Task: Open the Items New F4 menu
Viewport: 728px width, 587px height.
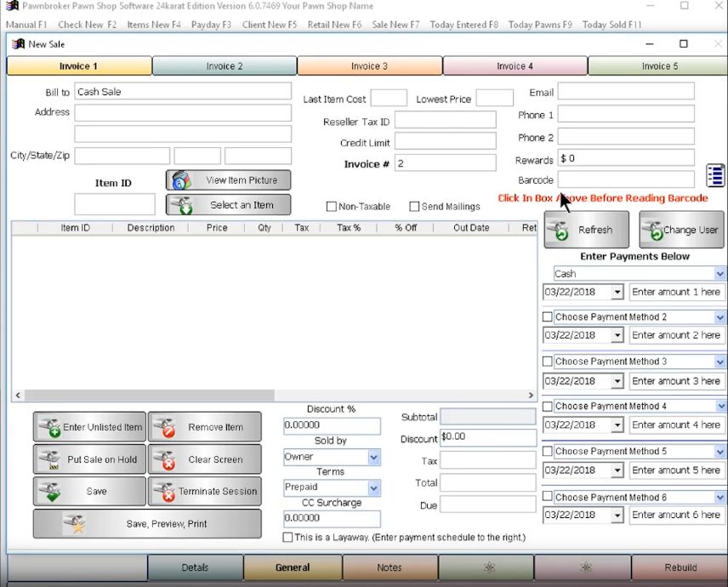Action: pos(154,25)
